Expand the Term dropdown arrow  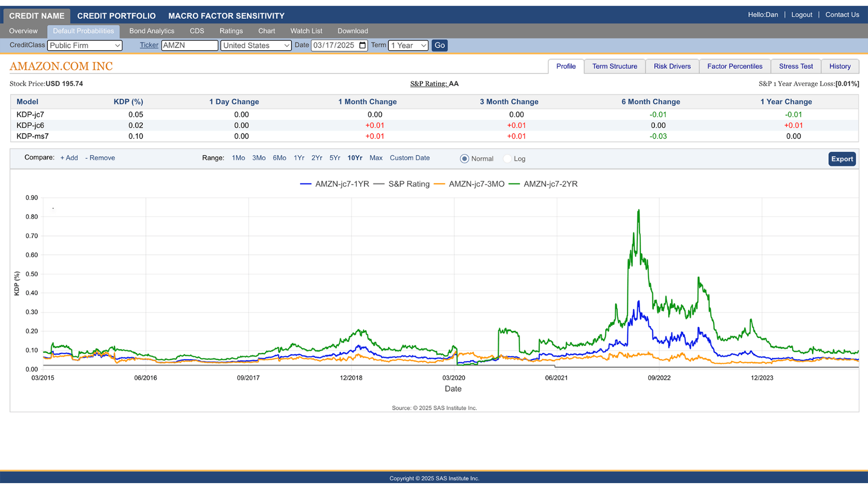tap(423, 45)
